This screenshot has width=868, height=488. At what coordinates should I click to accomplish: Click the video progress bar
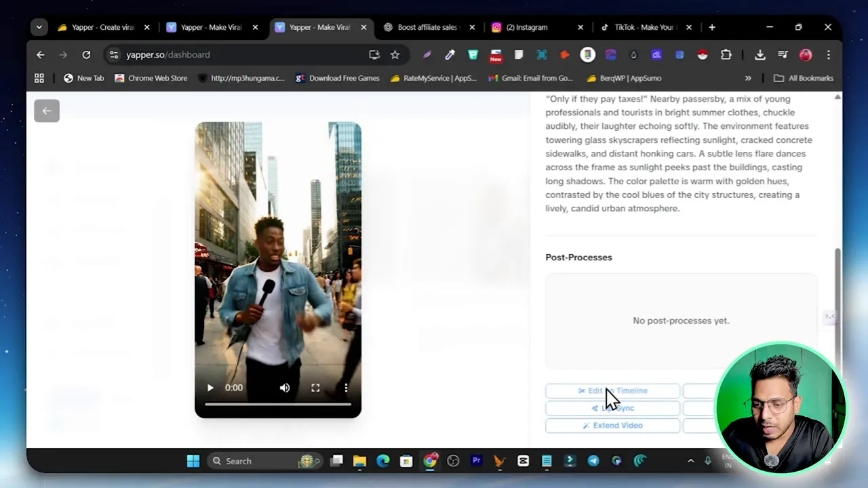tap(278, 405)
